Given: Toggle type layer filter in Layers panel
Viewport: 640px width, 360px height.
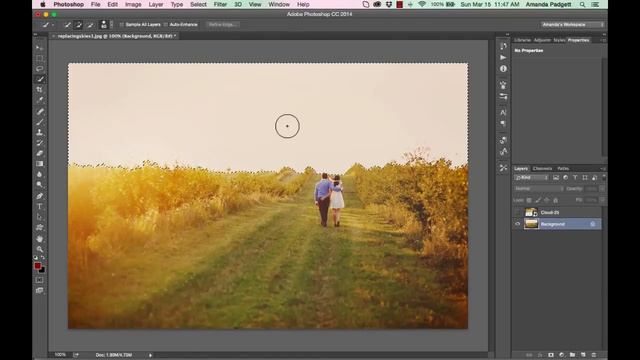Looking at the screenshot, I should pyautogui.click(x=575, y=178).
